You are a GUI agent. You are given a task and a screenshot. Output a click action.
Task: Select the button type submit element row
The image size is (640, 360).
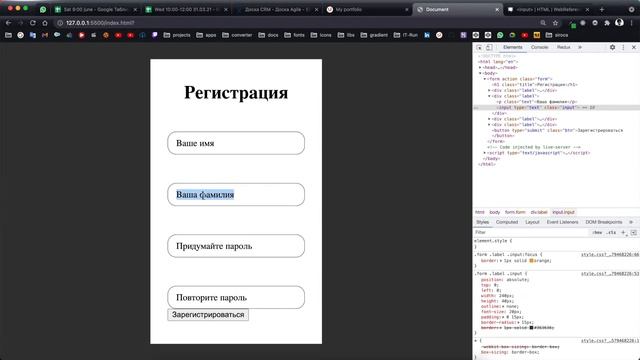[x=557, y=130]
